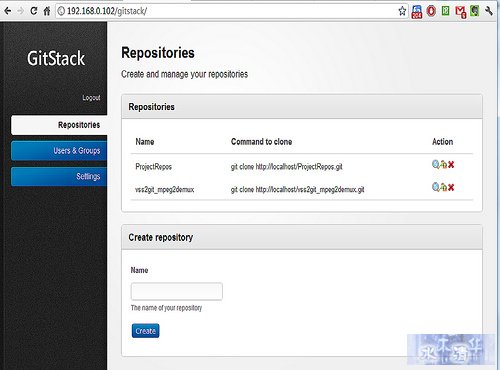Open the Settings section in the sidebar
This screenshot has height=370, width=500.
click(59, 176)
